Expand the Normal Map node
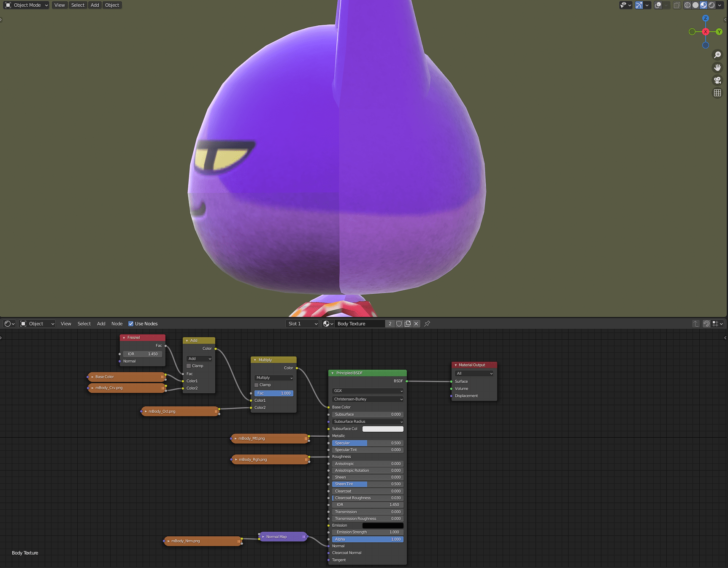Image resolution: width=728 pixels, height=568 pixels. (x=263, y=537)
